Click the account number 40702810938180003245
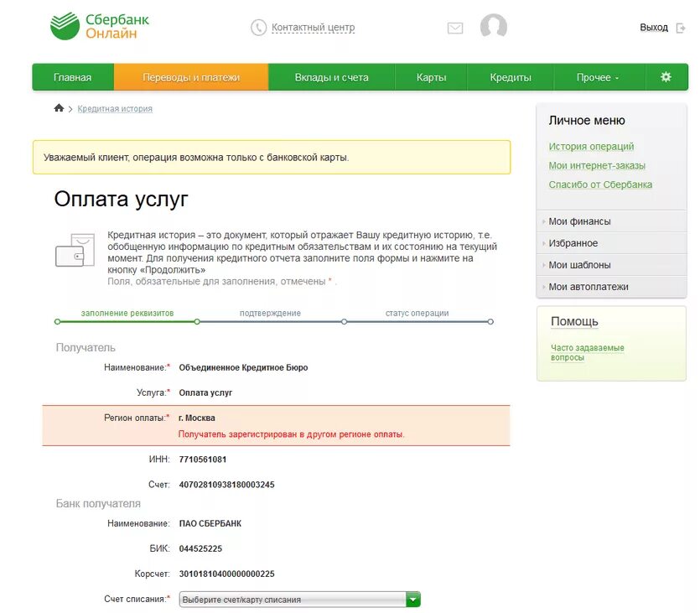Screen dimensions: 700x613 click(227, 485)
